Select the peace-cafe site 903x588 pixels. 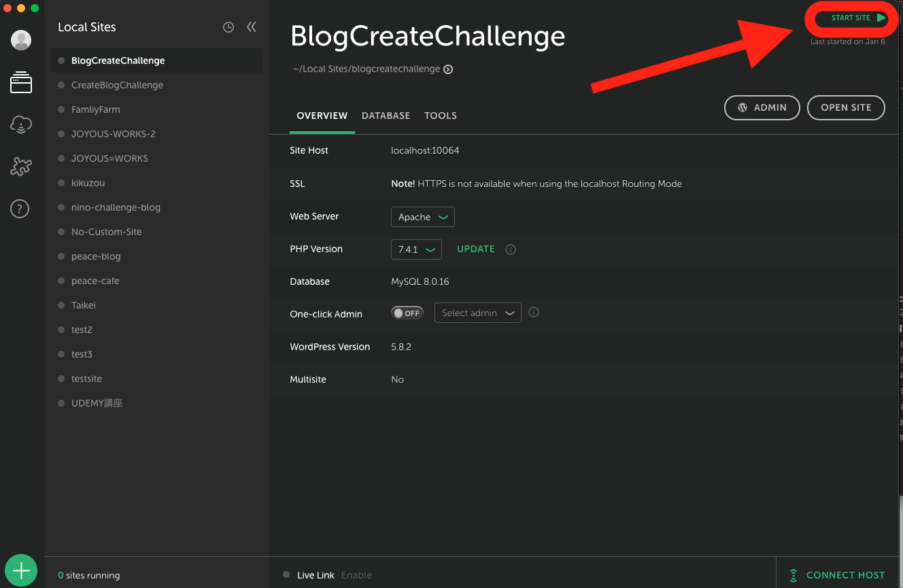[156, 281]
